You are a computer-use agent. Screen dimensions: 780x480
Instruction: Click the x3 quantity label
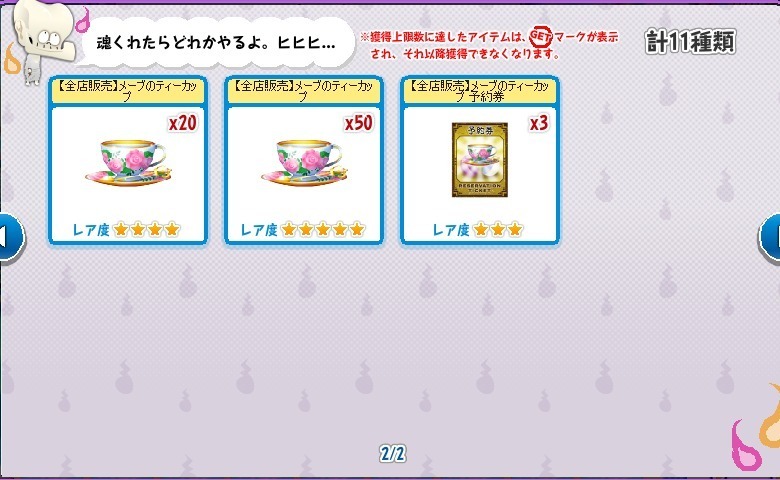[539, 123]
